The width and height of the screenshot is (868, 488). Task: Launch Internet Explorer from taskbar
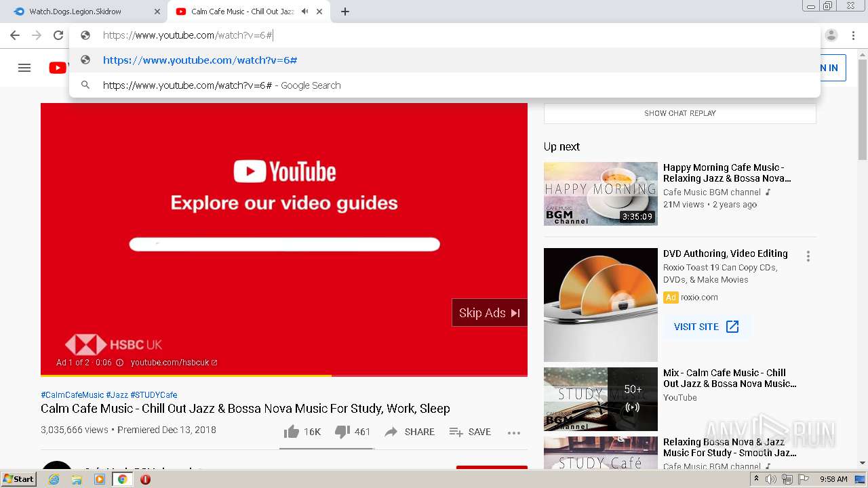(x=54, y=479)
